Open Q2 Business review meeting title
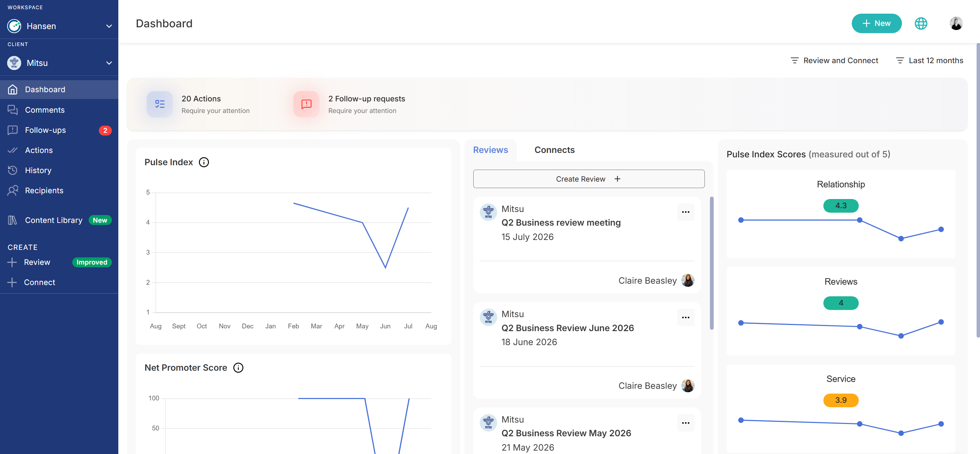 pos(561,223)
